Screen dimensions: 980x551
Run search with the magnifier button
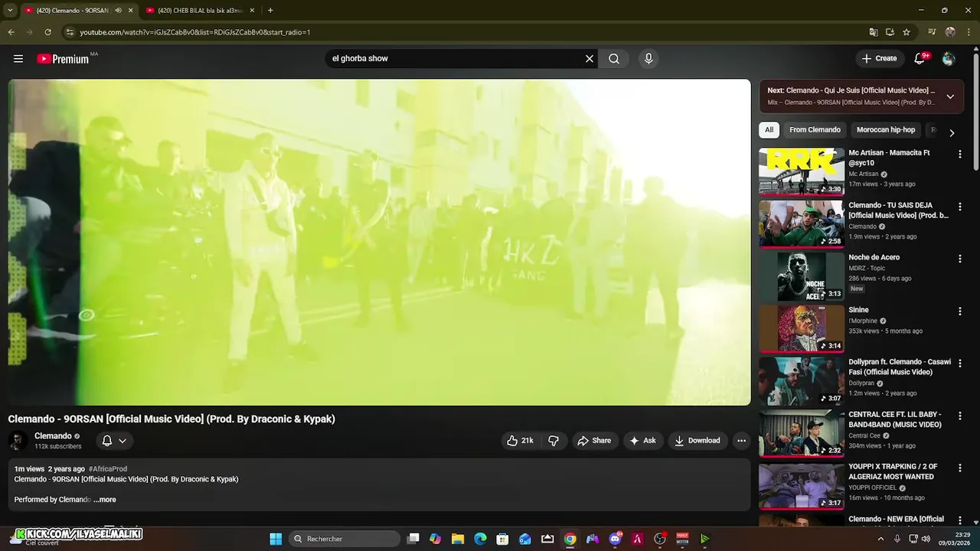tap(614, 59)
